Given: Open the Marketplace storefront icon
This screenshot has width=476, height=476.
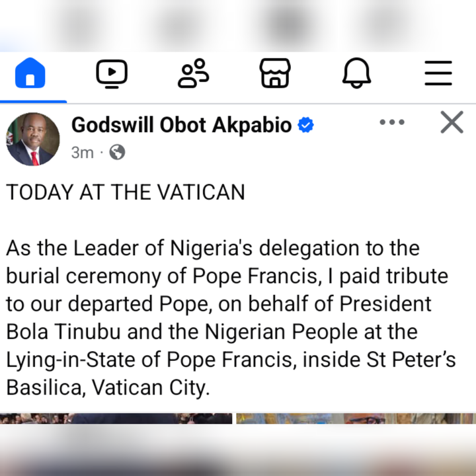Looking at the screenshot, I should point(275,73).
